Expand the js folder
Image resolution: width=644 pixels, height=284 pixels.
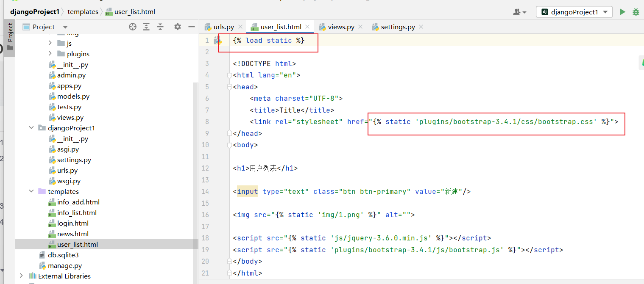tap(50, 43)
